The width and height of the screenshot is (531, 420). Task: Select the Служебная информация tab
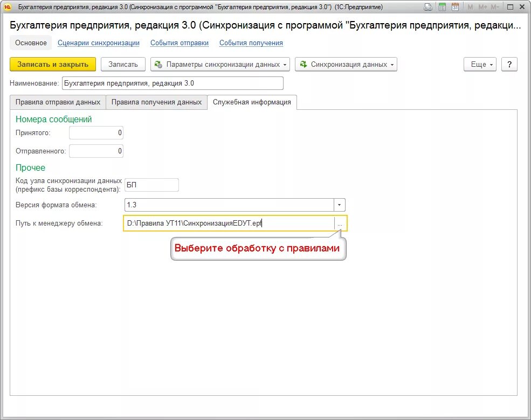point(252,102)
